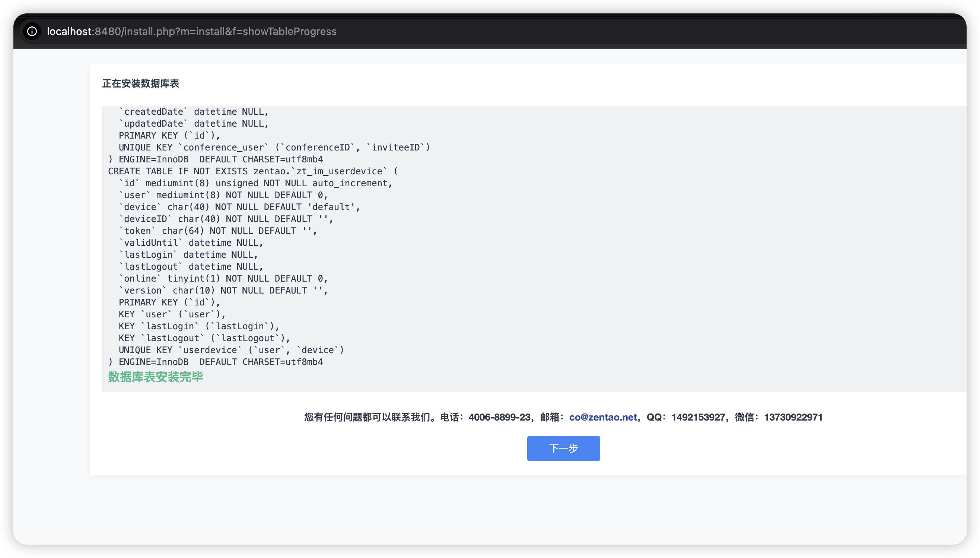The width and height of the screenshot is (980, 558).
Task: Click the phone number 4006-8899-23
Action: (x=499, y=417)
